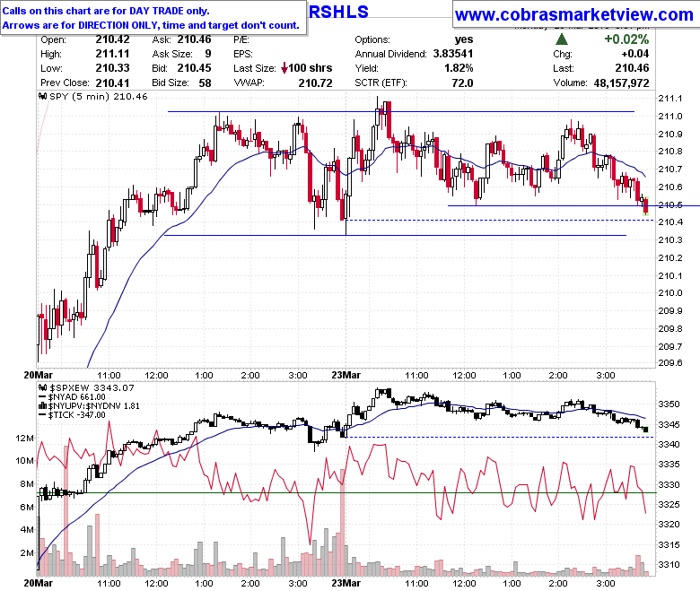Select the Low value 210.33
Viewport: 700px width, 591px height.
point(112,68)
